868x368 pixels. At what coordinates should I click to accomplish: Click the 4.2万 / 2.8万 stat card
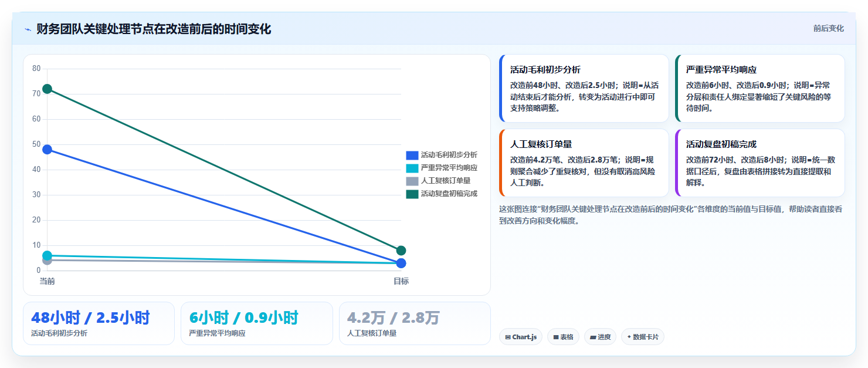pos(415,323)
